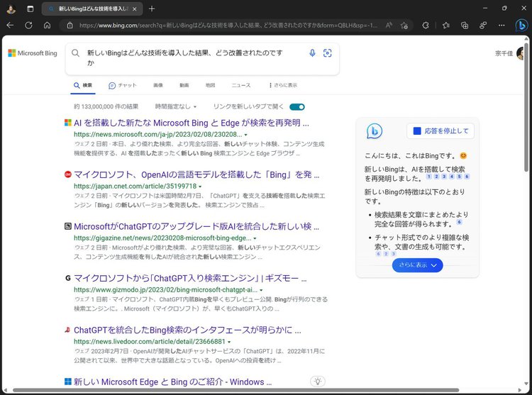The image size is (532, 395).
Task: Open visual search camera icon
Action: click(x=328, y=53)
